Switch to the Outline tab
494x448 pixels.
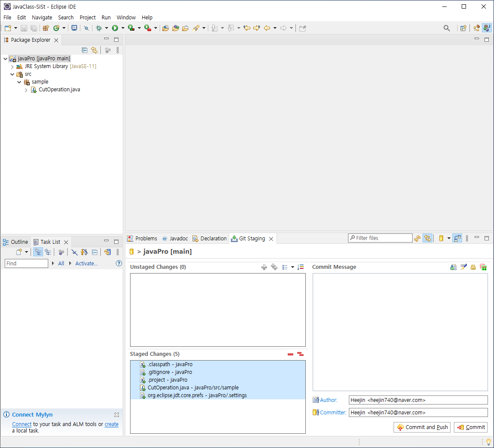[x=16, y=242]
